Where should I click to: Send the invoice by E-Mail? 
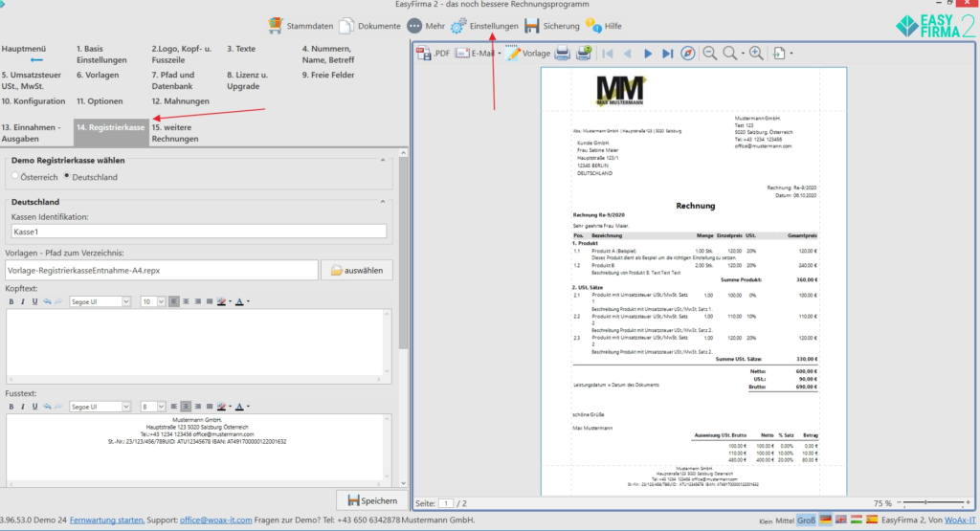[x=475, y=54]
